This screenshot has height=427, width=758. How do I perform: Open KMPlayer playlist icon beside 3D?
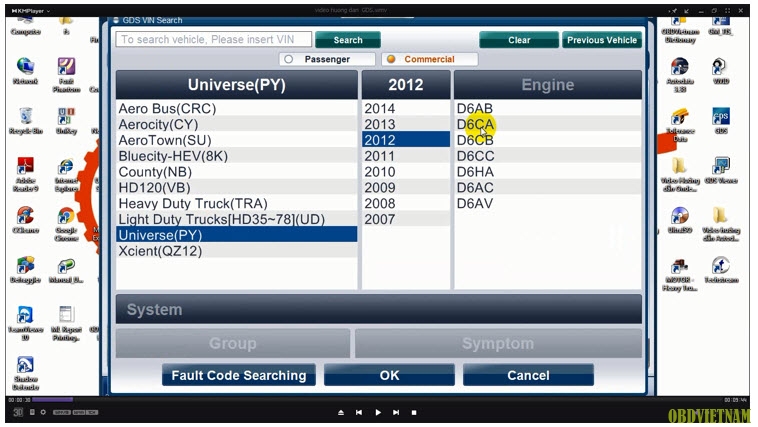pyautogui.click(x=32, y=412)
